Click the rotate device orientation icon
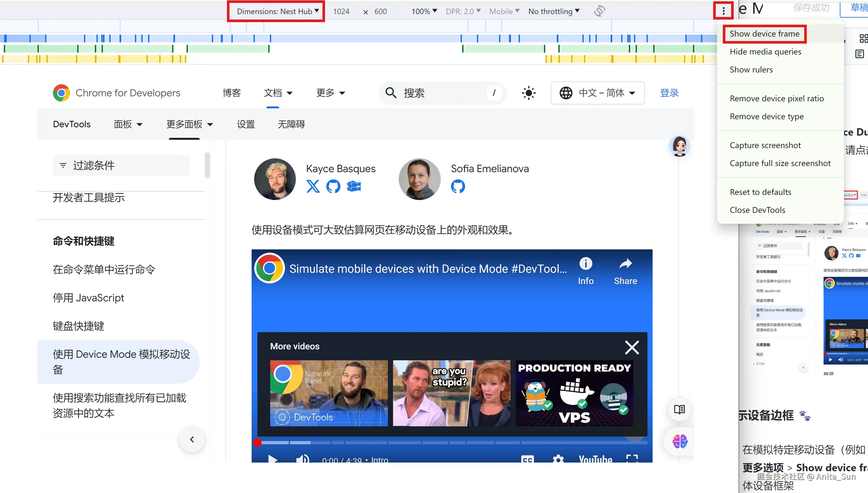868x493 pixels. 599,11
